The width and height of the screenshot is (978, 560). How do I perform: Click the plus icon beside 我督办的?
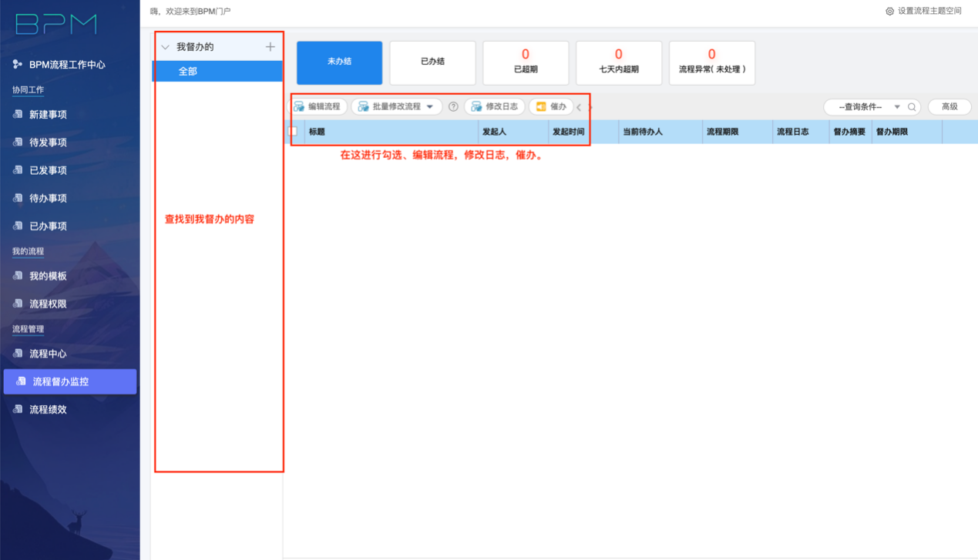[270, 47]
